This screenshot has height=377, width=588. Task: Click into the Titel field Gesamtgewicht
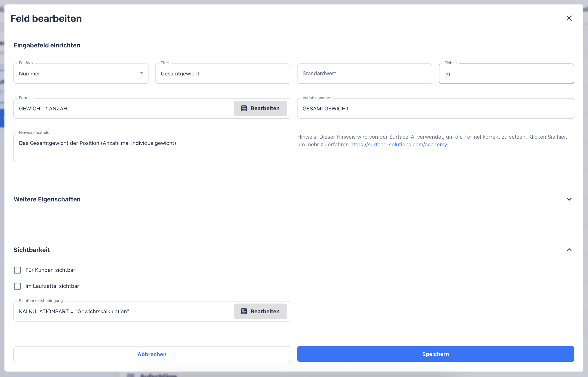tap(222, 74)
